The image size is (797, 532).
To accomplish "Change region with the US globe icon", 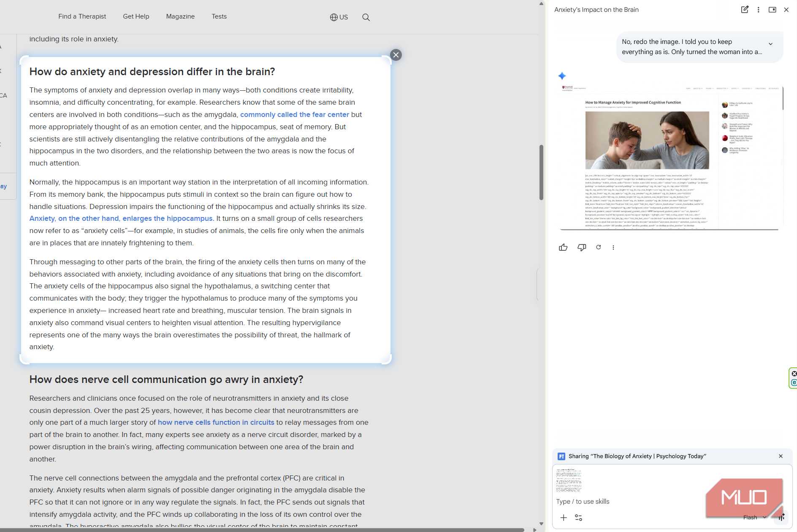I will click(x=339, y=17).
